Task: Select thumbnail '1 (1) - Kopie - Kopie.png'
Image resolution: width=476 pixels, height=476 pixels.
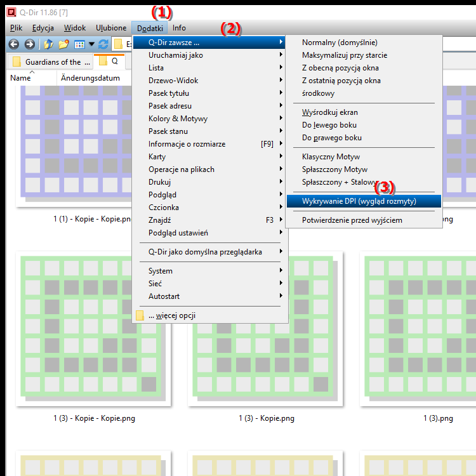Action: coord(74,147)
